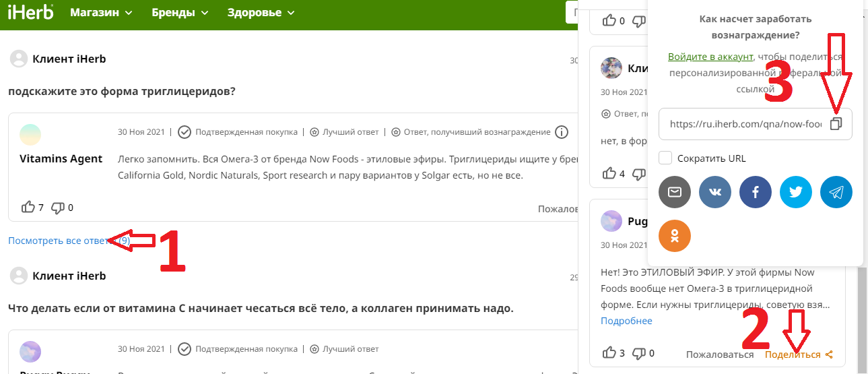Click the referral URL field
This screenshot has height=374, width=868.
(x=756, y=124)
